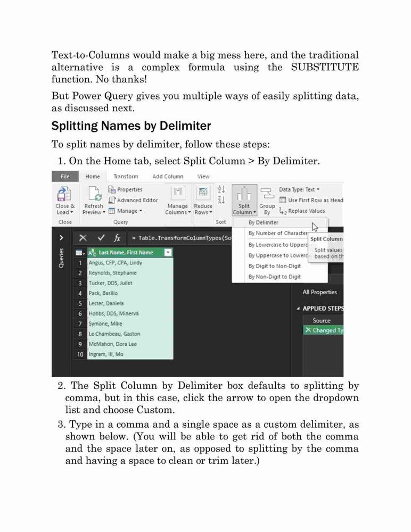411x532 pixels.
Task: Sort descending with the Z-A icon
Action: pos(221,200)
